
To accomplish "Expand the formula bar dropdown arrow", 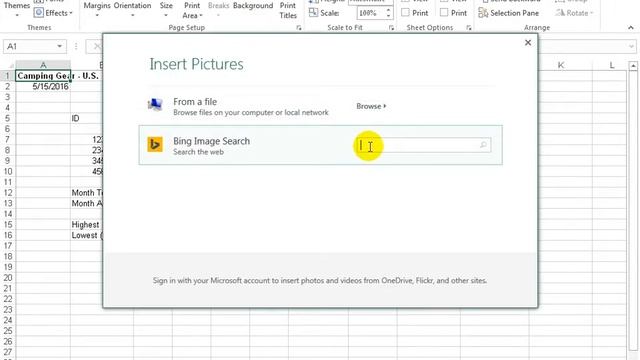I will point(632,46).
